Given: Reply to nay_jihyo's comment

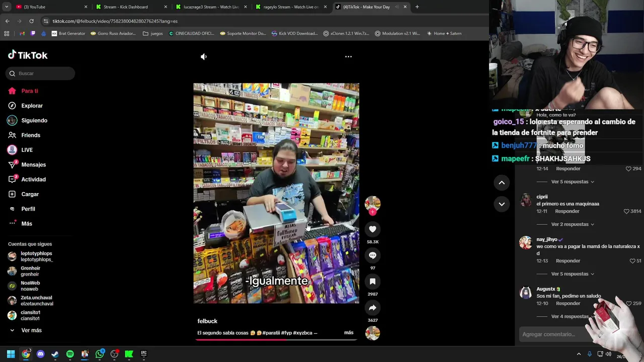Looking at the screenshot, I should 568,261.
